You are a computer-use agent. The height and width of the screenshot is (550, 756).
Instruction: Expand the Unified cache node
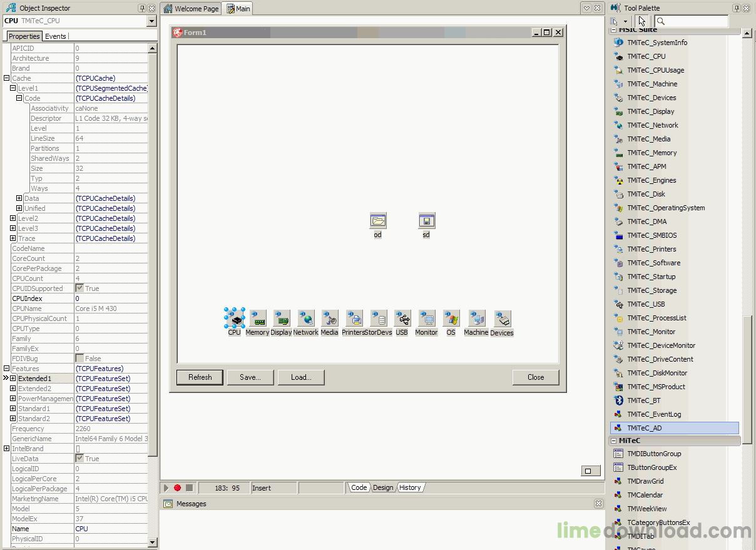[x=19, y=208]
